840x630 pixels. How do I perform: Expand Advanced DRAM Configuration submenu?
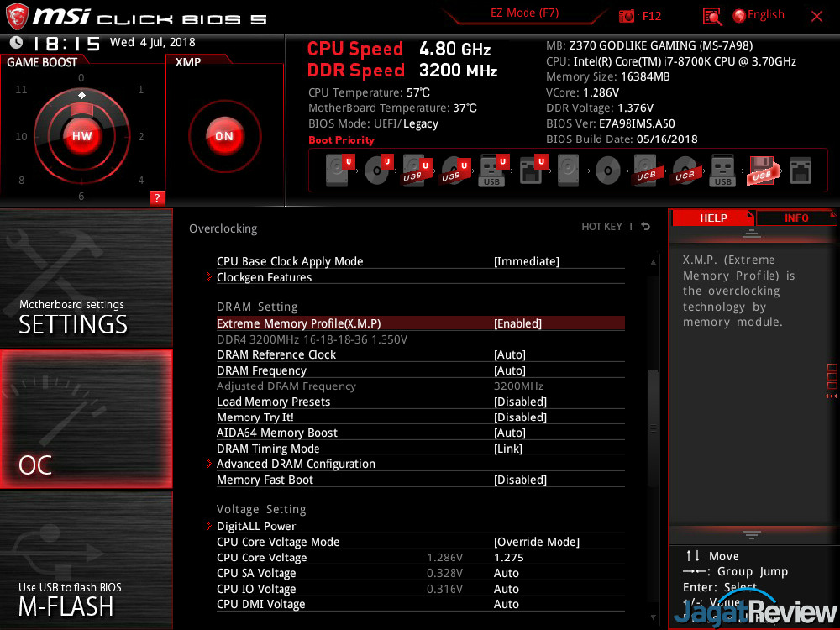(296, 464)
